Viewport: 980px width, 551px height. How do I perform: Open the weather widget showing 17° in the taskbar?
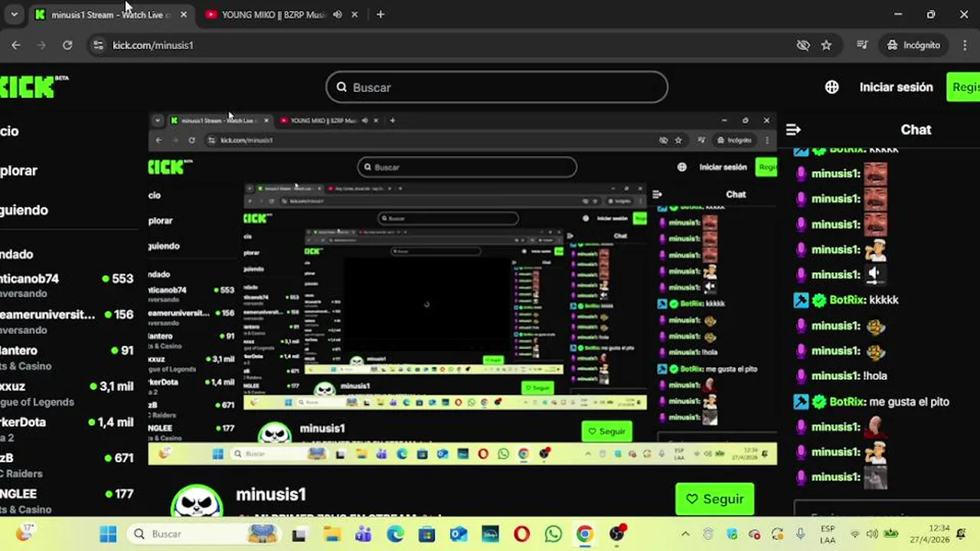point(24,533)
